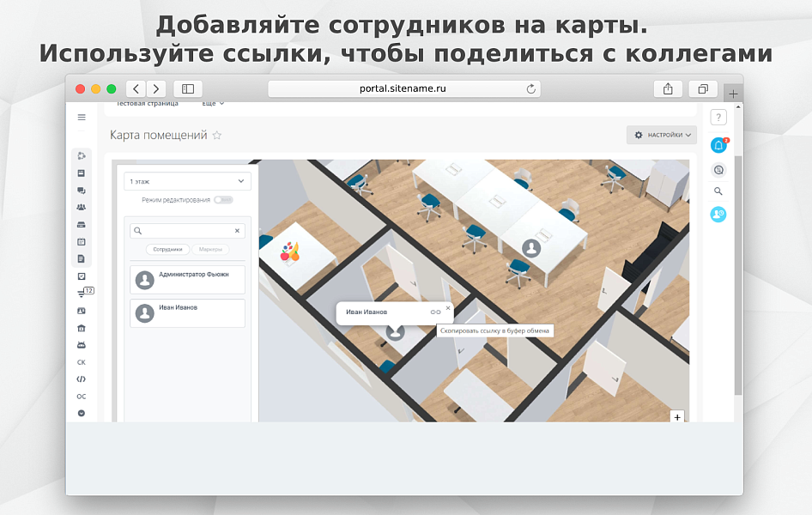Select Иван Иванов in the employee list

click(x=187, y=312)
